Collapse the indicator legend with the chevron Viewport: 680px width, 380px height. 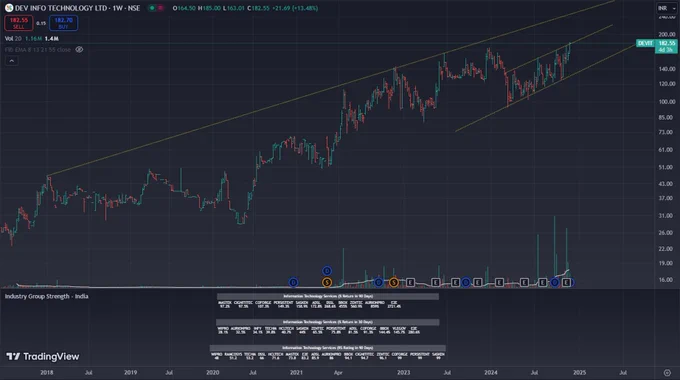click(12, 61)
